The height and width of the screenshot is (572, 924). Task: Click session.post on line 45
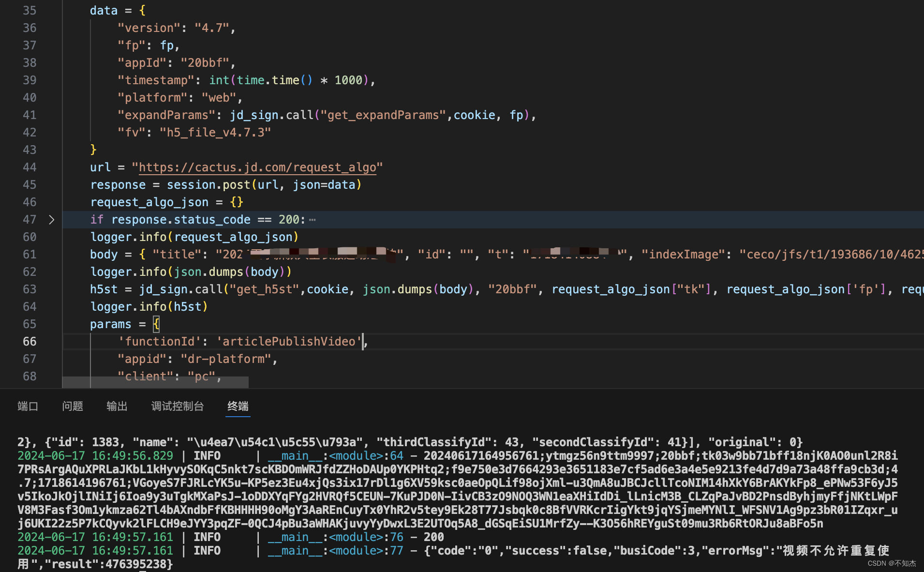point(209,185)
